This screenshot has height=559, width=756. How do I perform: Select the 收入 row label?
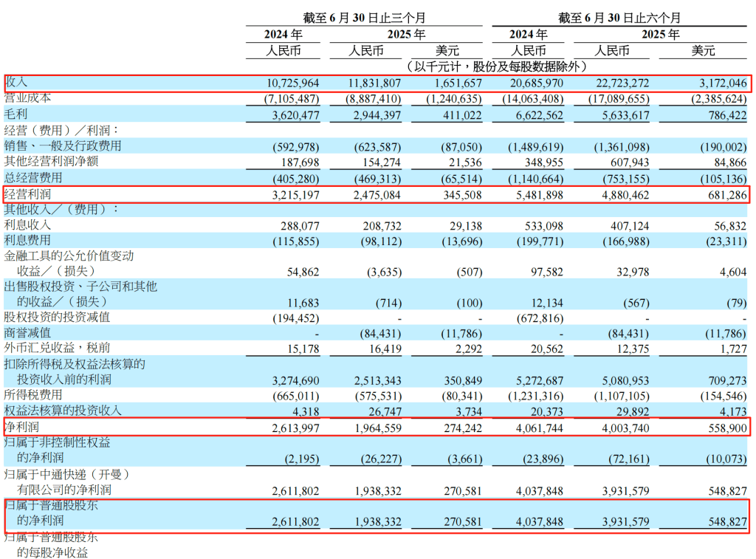tap(16, 83)
